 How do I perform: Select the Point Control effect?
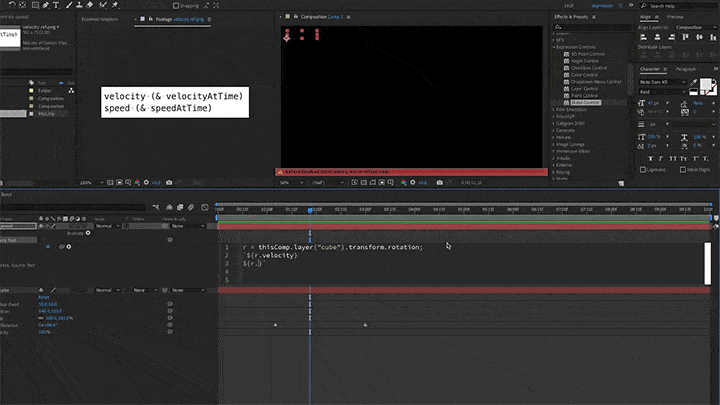point(584,96)
